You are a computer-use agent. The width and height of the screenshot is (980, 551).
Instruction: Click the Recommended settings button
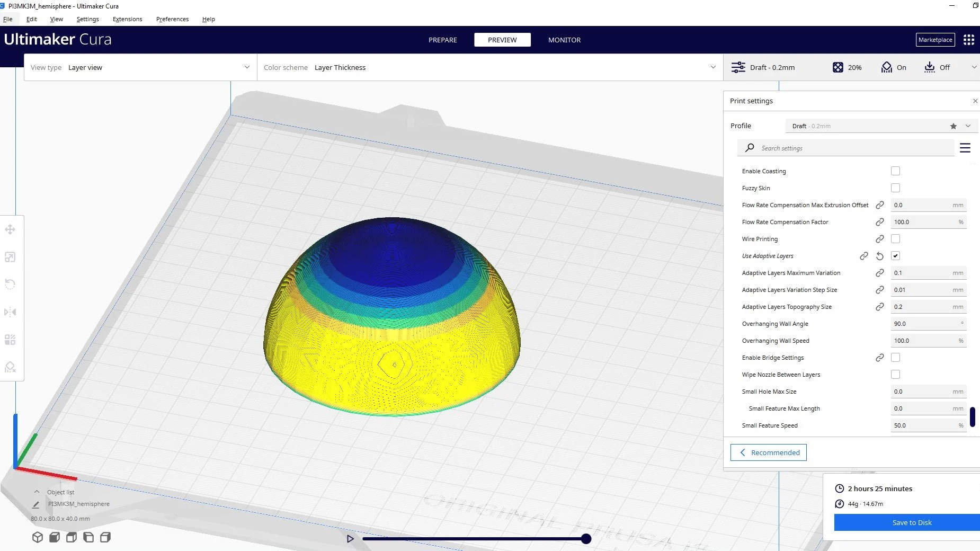(x=768, y=452)
